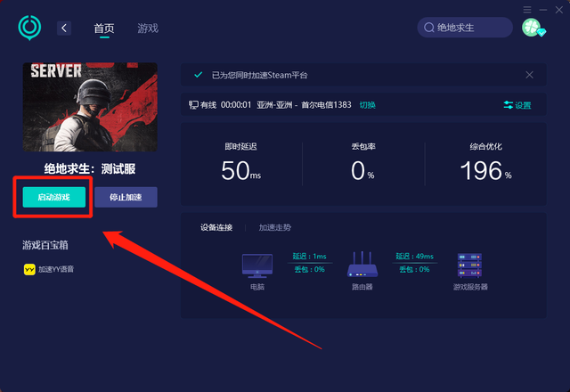The image size is (570, 392).
Task: Open 设置 with the sliders icon
Action: point(517,105)
